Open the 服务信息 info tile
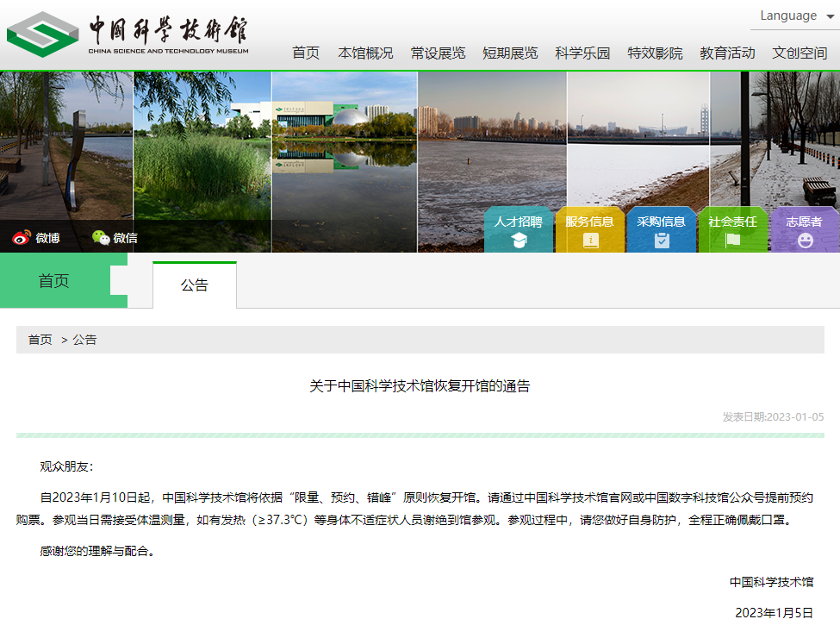The height and width of the screenshot is (638, 840). [590, 229]
